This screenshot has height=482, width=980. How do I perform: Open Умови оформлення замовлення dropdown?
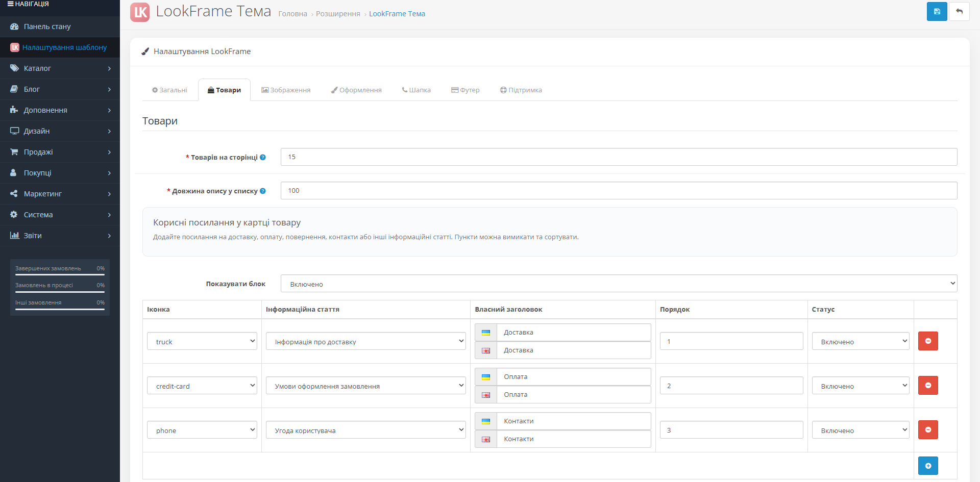[366, 386]
